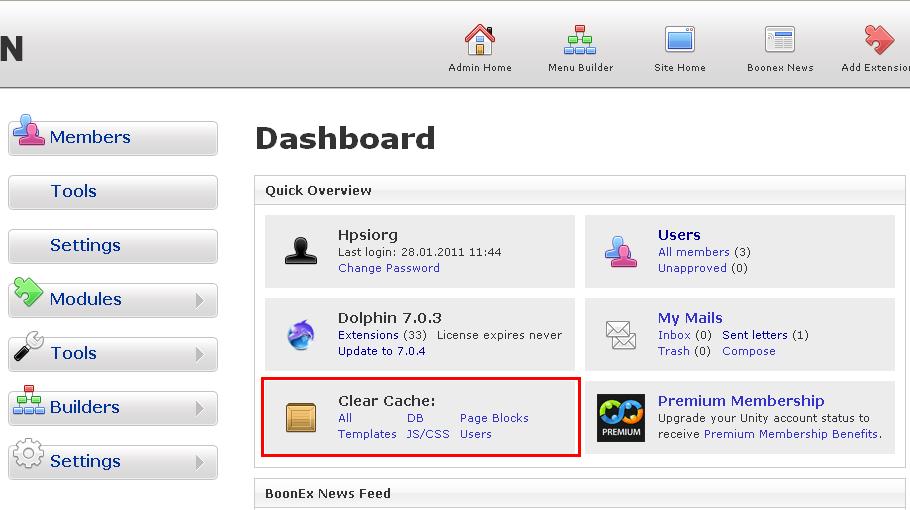Expand the lower Tools submenu arrow
Screen dimensions: 910x510
point(200,355)
